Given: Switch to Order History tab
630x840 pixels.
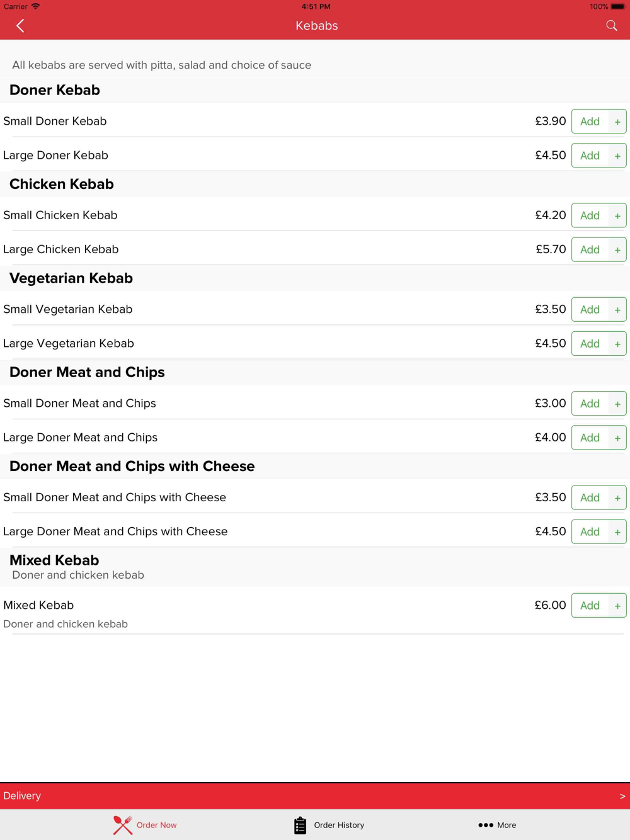Looking at the screenshot, I should pyautogui.click(x=329, y=825).
